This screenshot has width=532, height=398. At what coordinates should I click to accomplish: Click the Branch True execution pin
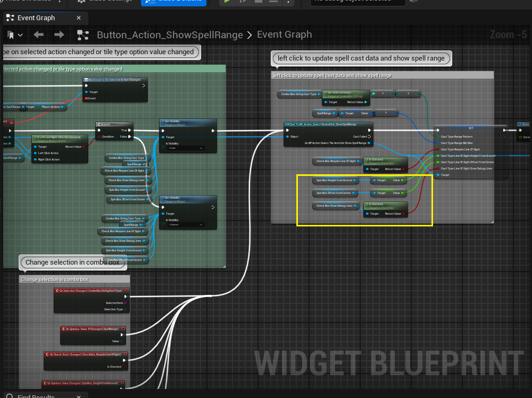(x=130, y=130)
